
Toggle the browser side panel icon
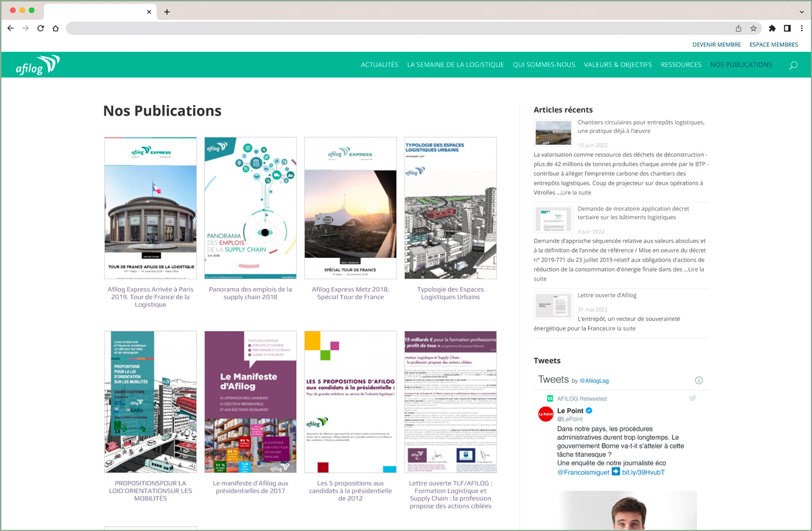tap(787, 28)
